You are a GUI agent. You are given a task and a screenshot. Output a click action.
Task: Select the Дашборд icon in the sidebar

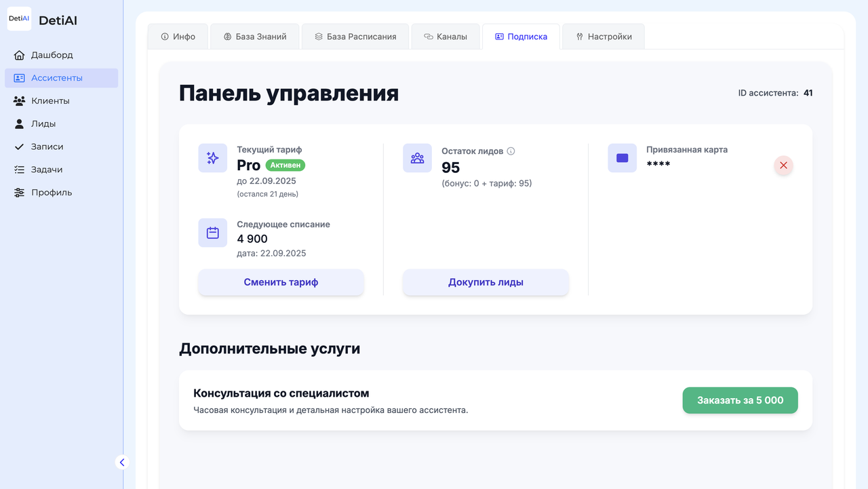coord(20,55)
